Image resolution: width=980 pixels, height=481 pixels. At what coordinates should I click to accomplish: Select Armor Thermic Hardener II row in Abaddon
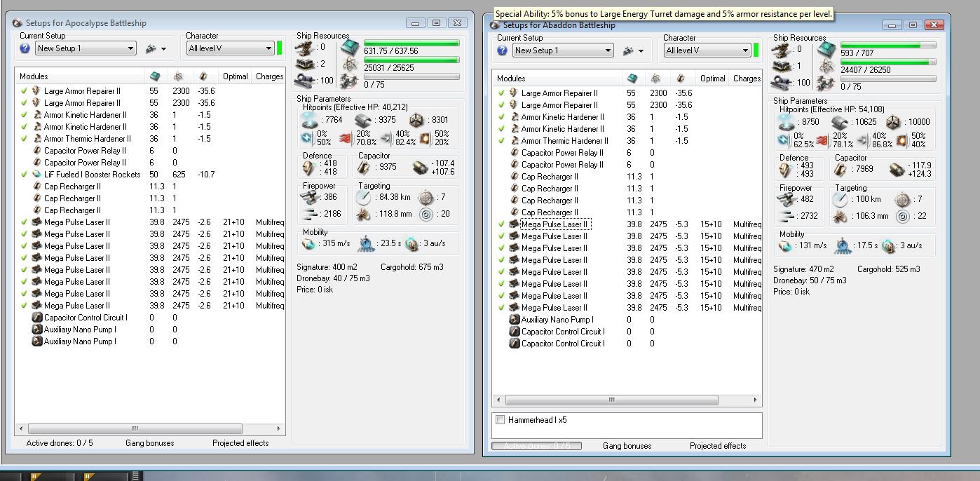627,141
